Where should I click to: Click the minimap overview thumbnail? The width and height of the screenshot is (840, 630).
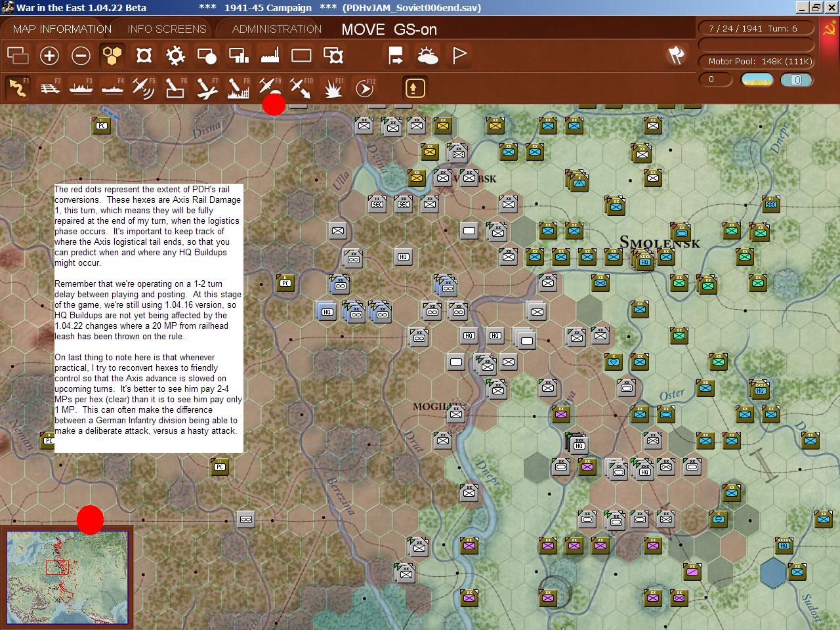68,577
